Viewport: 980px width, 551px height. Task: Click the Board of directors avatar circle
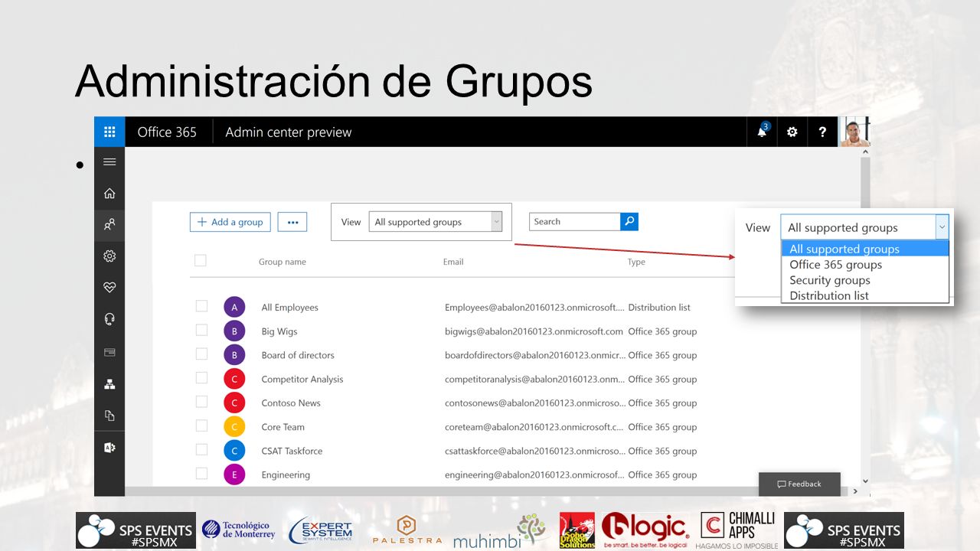pos(234,355)
